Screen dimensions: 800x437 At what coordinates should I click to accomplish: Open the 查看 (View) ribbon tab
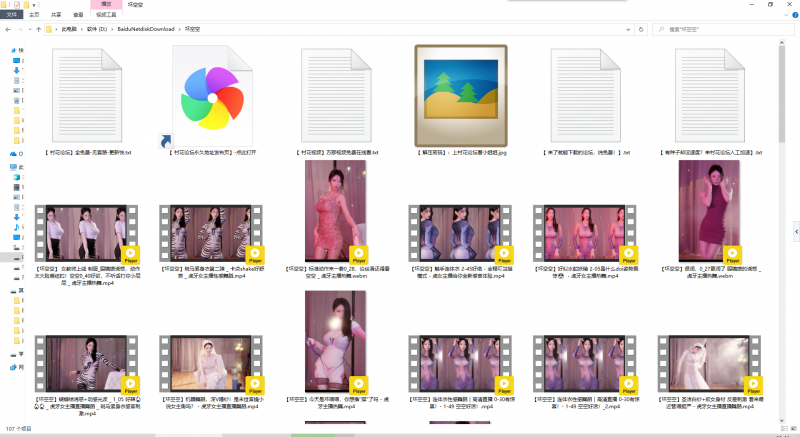pyautogui.click(x=77, y=16)
